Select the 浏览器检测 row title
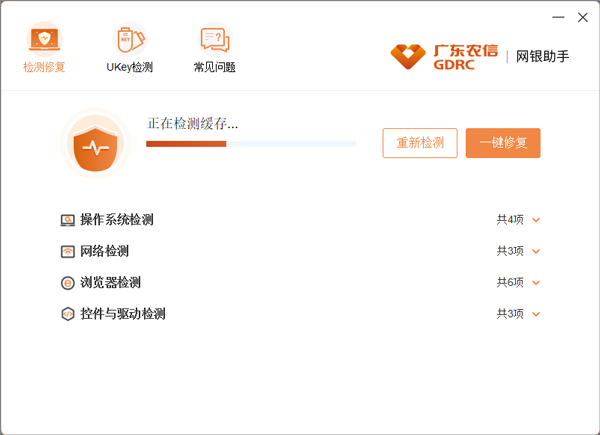600x435 pixels. click(110, 283)
